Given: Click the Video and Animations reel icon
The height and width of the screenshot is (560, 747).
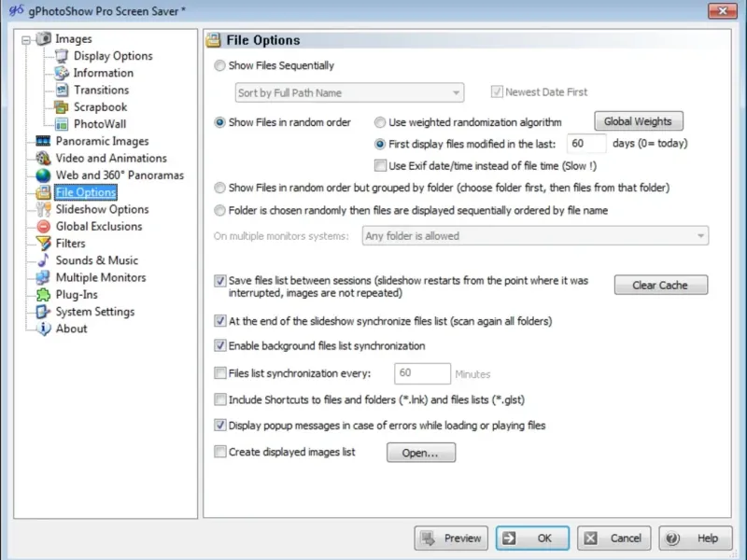Looking at the screenshot, I should [43, 158].
